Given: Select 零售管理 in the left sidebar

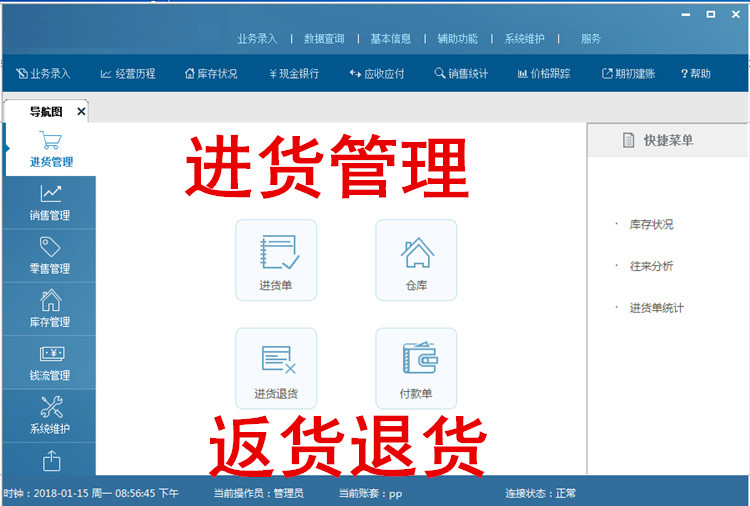Looking at the screenshot, I should [50, 256].
